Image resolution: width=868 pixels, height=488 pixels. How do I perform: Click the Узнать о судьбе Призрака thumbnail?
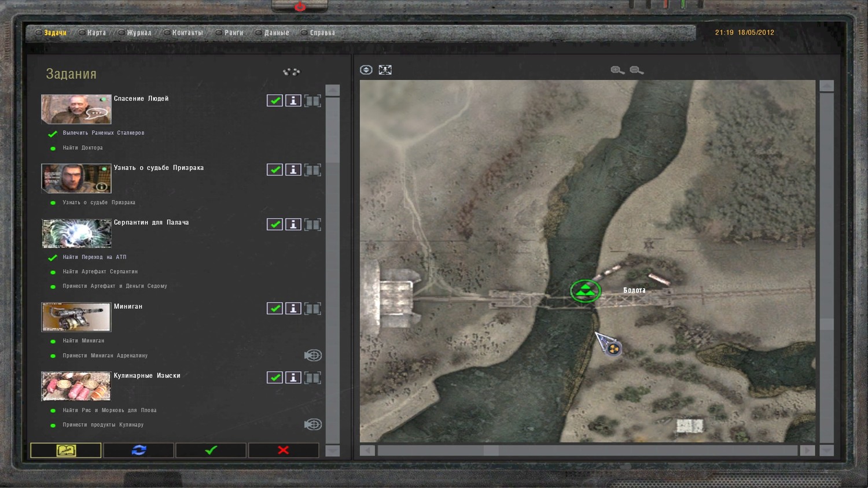point(76,178)
